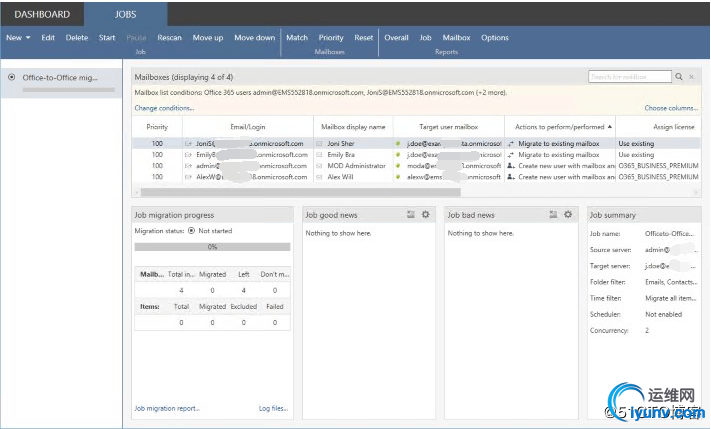Click the Not started migration status indicator
This screenshot has height=429, width=711.
[x=210, y=231]
